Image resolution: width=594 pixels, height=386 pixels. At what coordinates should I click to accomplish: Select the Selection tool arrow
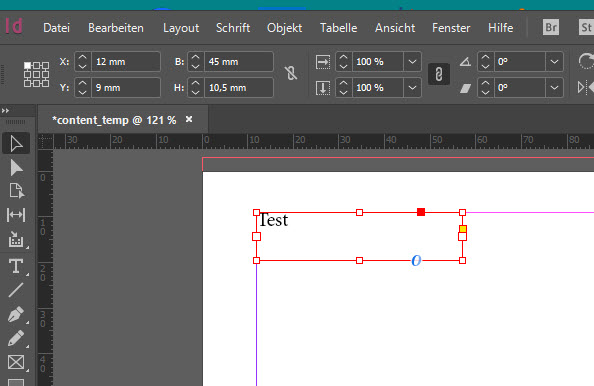(x=16, y=144)
